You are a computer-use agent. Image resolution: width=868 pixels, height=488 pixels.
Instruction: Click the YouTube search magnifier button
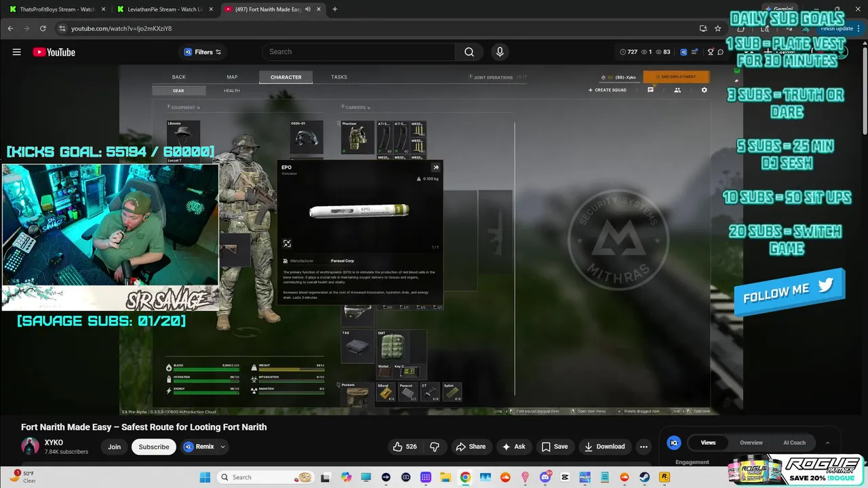(469, 52)
